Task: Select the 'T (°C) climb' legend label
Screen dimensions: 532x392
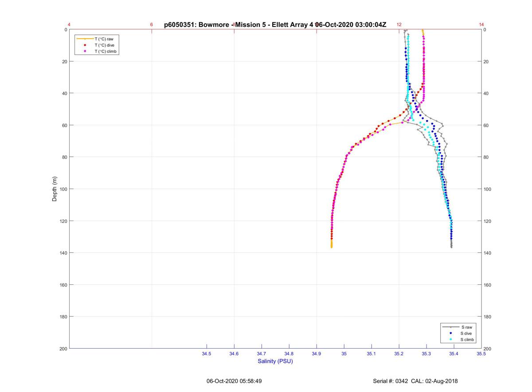Action: [106, 51]
